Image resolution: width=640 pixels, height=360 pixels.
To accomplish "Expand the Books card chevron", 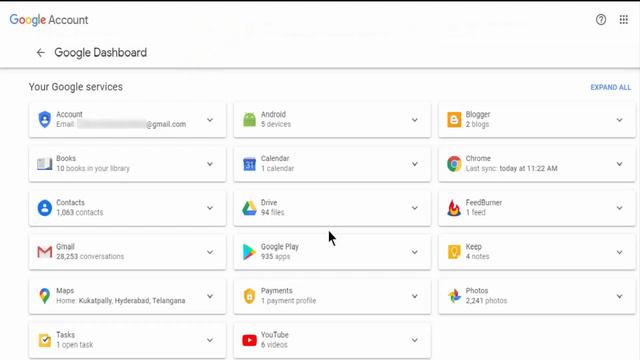I will click(210, 164).
